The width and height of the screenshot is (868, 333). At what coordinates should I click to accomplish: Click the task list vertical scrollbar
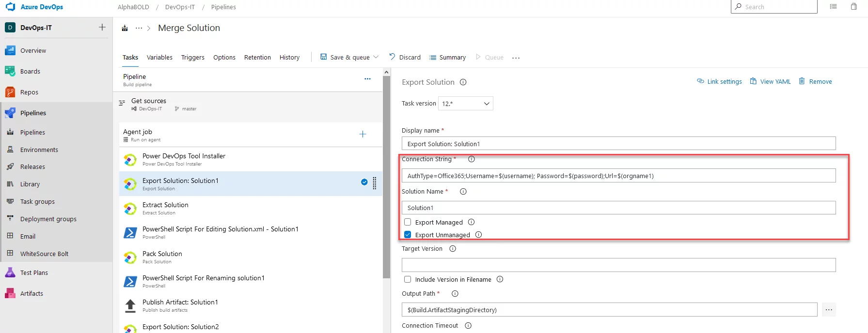pos(386,177)
